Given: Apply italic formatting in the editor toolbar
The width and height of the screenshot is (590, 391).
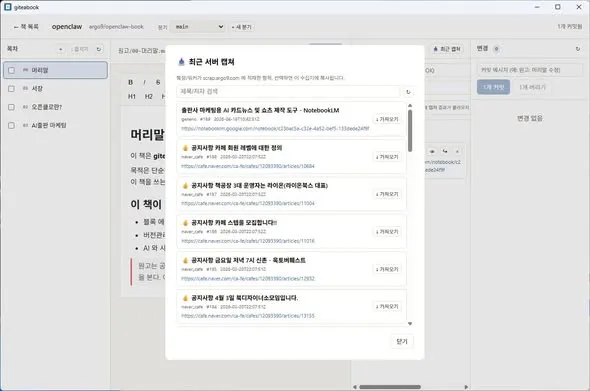Looking at the screenshot, I should pos(144,82).
